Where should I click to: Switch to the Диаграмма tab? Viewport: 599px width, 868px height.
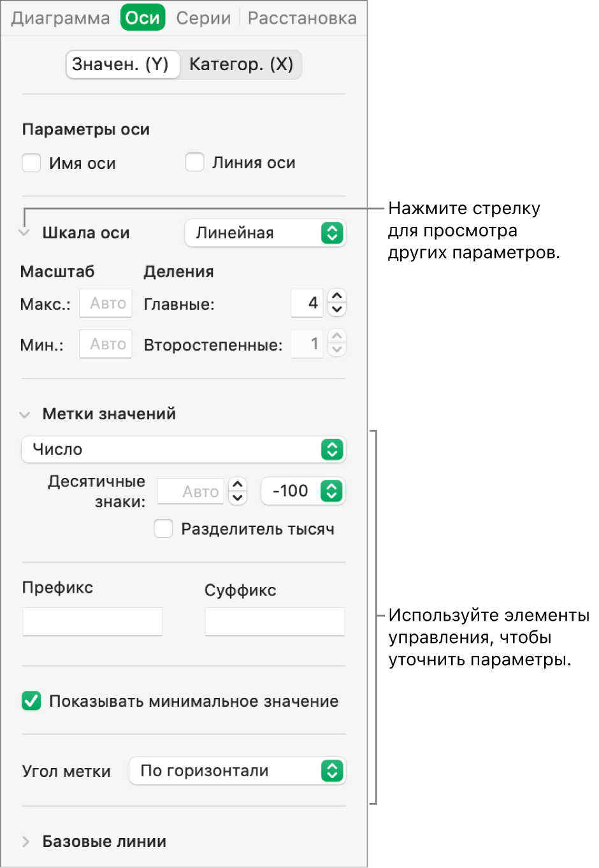tap(61, 18)
